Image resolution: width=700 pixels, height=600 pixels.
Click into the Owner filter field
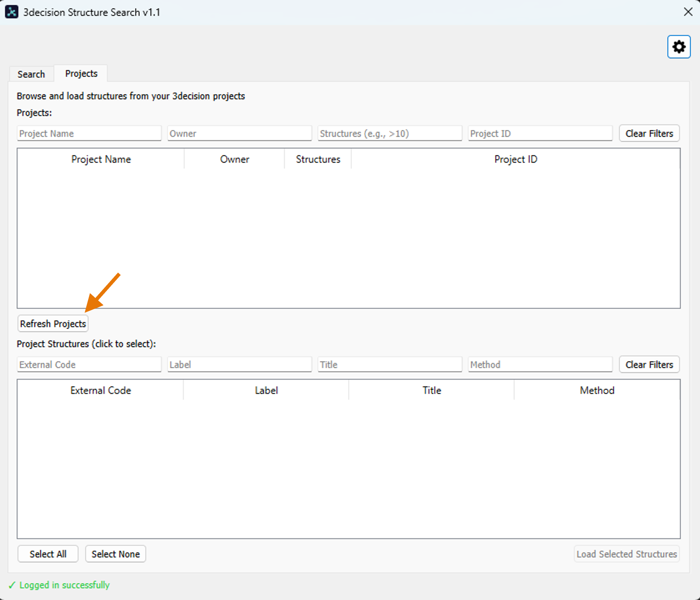pyautogui.click(x=239, y=133)
